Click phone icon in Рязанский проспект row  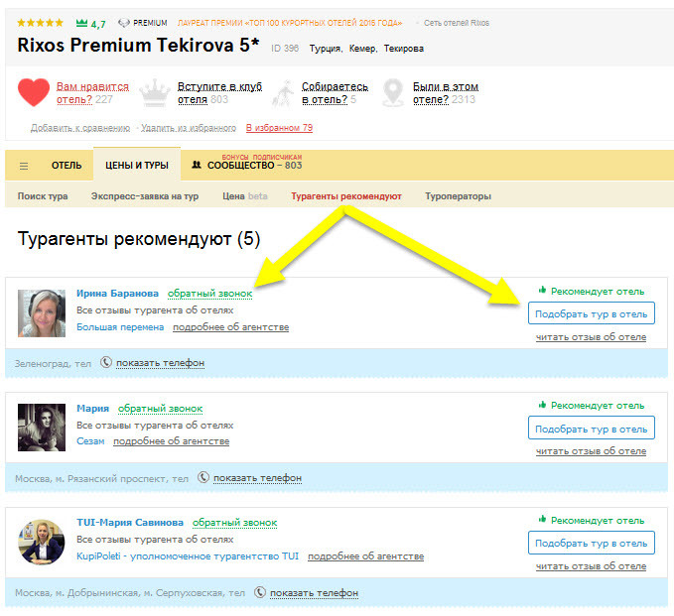[203, 478]
